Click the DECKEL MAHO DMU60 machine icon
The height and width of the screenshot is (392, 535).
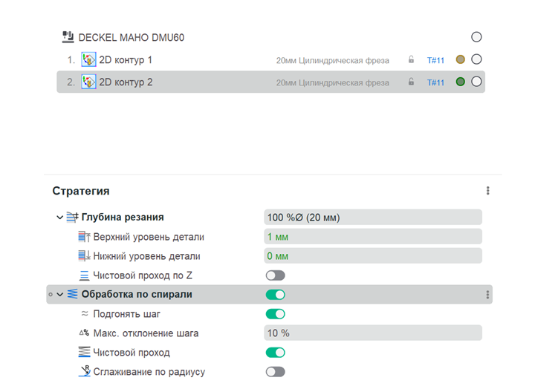coord(68,37)
